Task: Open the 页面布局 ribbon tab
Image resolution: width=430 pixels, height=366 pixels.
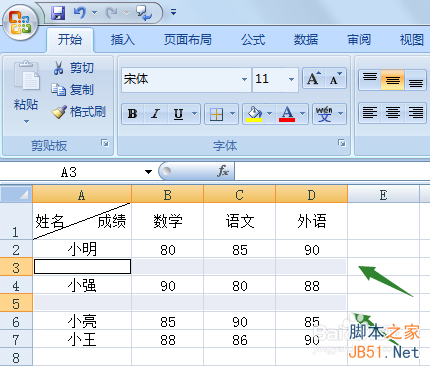Action: (x=188, y=40)
